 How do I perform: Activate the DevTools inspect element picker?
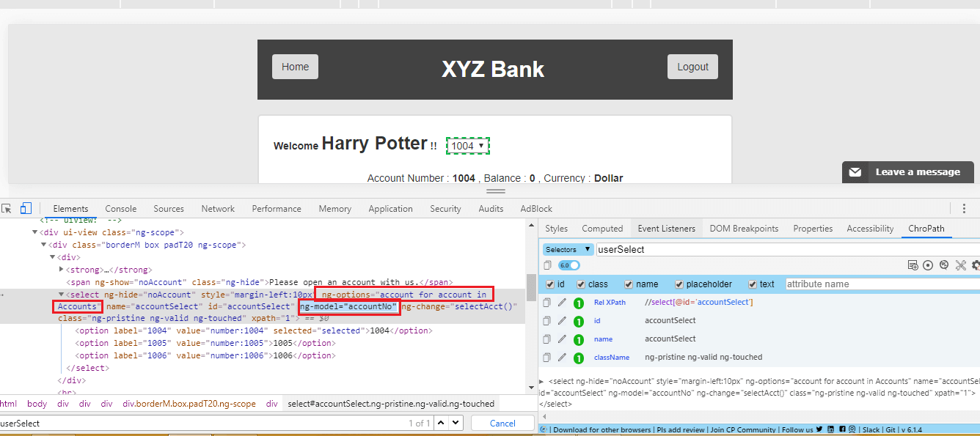point(7,208)
